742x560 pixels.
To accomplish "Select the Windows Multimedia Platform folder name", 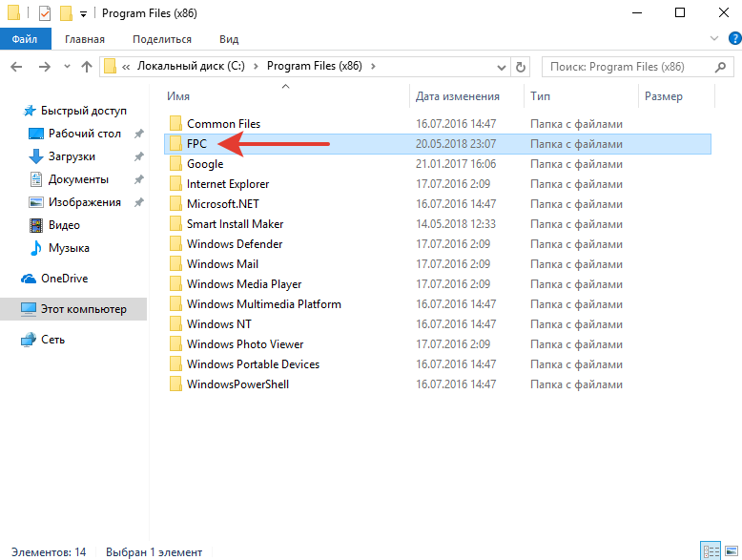I will point(264,304).
